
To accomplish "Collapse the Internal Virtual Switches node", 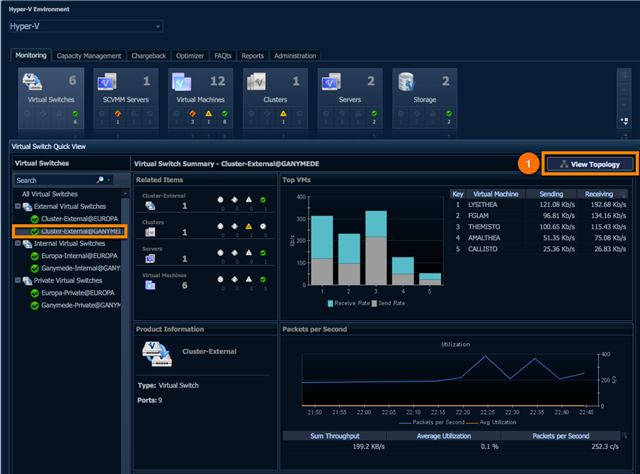I will pyautogui.click(x=18, y=243).
